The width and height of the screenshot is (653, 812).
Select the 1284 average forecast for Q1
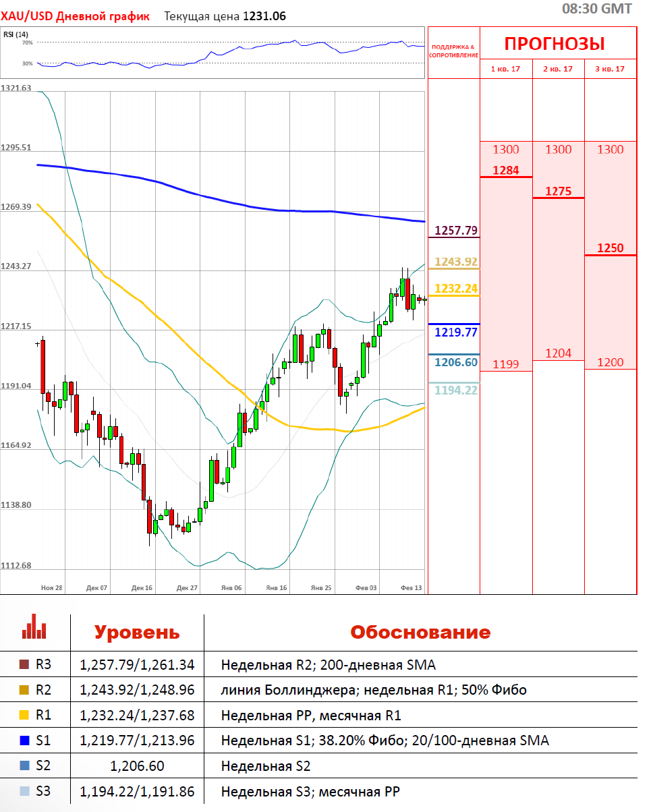pyautogui.click(x=506, y=170)
